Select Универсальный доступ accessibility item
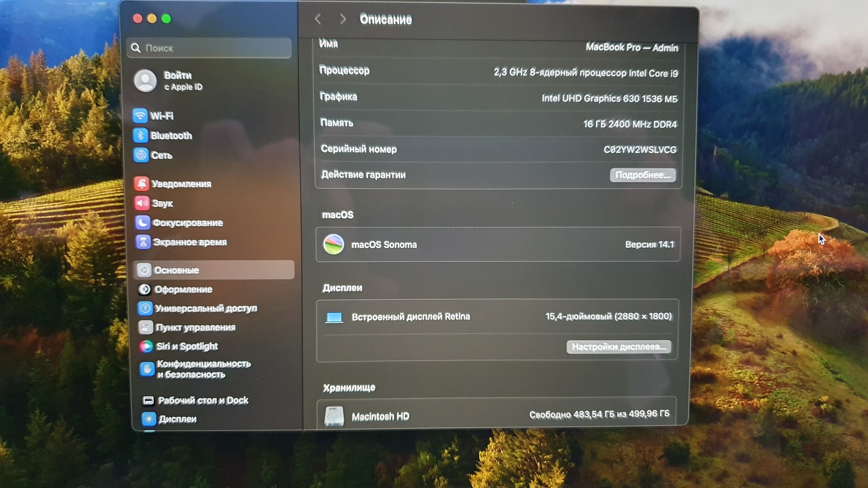The width and height of the screenshot is (868, 488). 206,308
